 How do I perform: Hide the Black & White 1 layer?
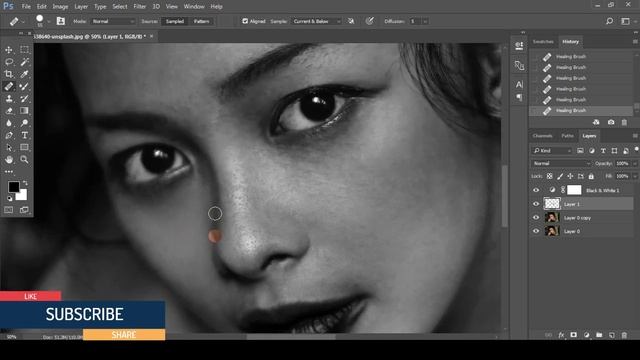pyautogui.click(x=536, y=190)
